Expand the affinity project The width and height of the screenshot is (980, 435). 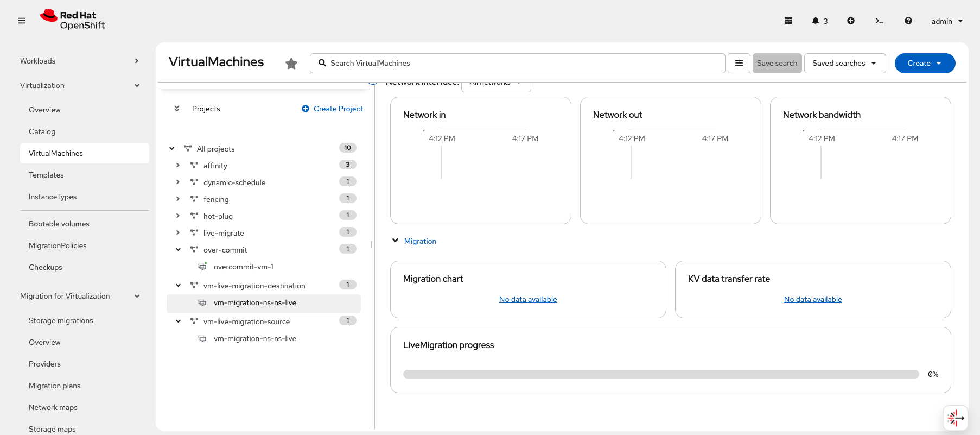178,165
